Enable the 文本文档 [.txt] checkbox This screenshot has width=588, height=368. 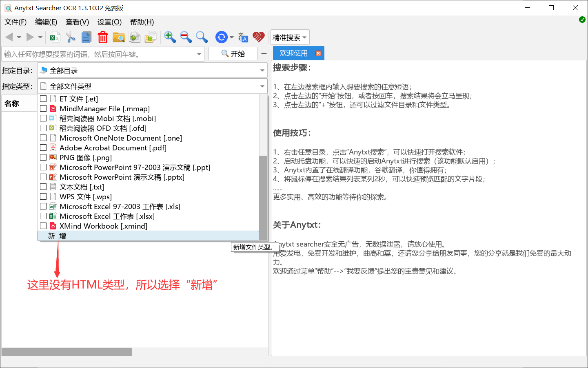pyautogui.click(x=43, y=187)
